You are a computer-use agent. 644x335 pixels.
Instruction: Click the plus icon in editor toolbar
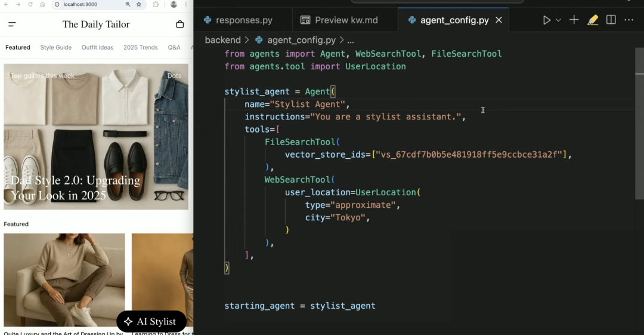pos(574,20)
